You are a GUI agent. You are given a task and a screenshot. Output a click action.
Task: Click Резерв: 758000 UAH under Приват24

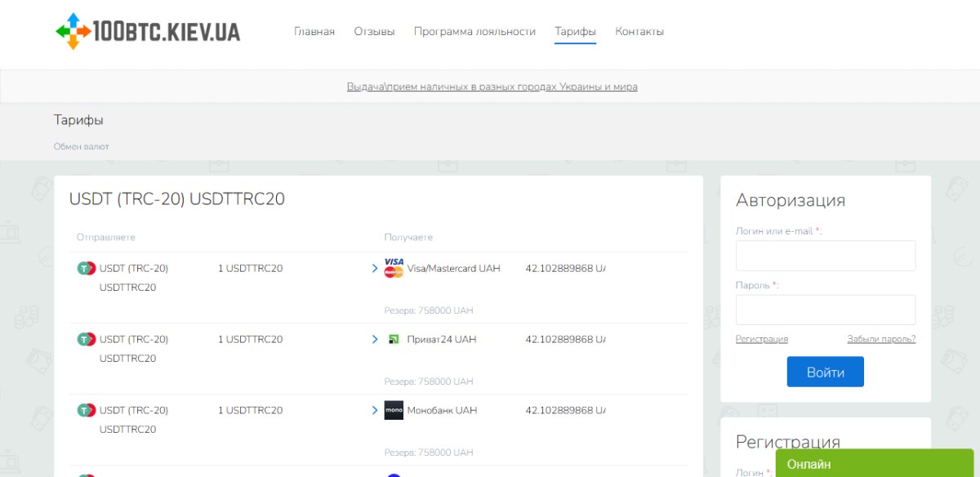tap(429, 381)
